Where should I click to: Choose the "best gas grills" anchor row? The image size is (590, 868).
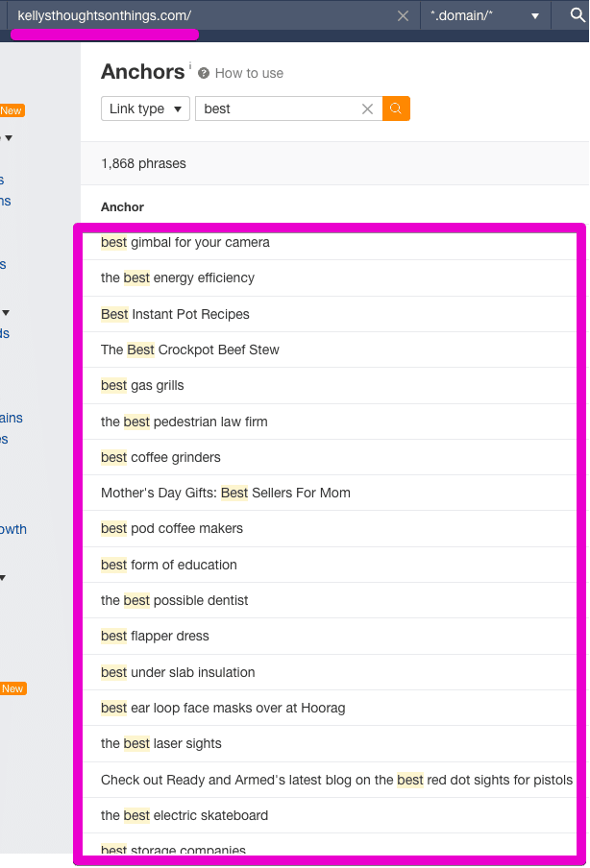pyautogui.click(x=142, y=385)
